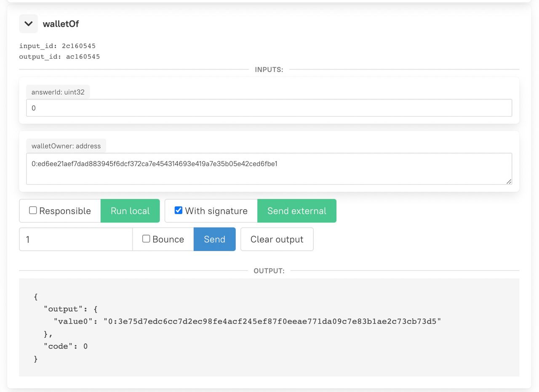Click the INPUTS section divider label
539x392 pixels.
click(269, 70)
